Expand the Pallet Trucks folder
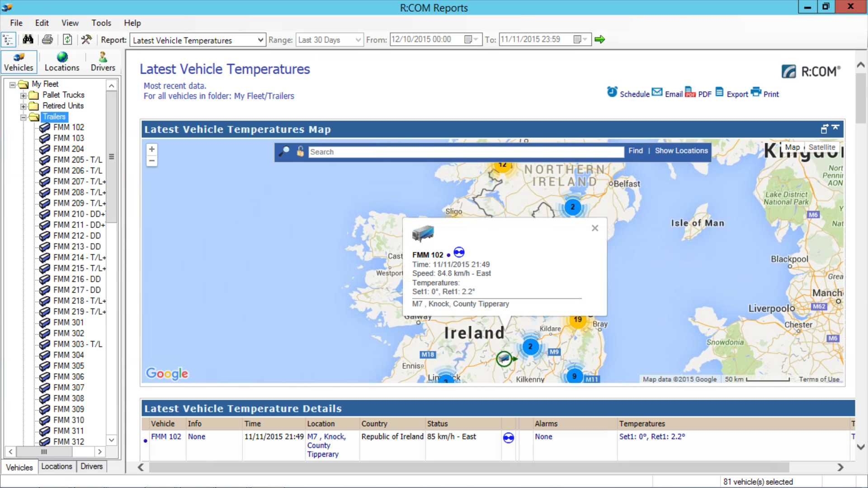868x488 pixels. pyautogui.click(x=24, y=95)
